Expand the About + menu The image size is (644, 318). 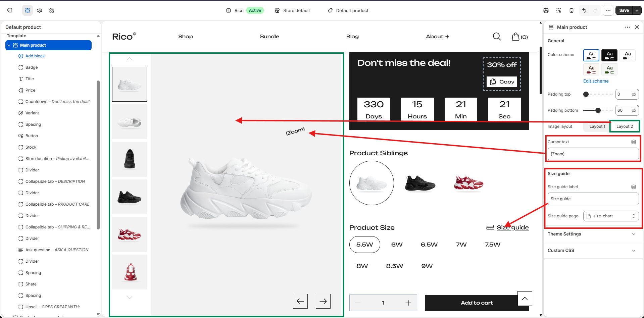click(438, 37)
